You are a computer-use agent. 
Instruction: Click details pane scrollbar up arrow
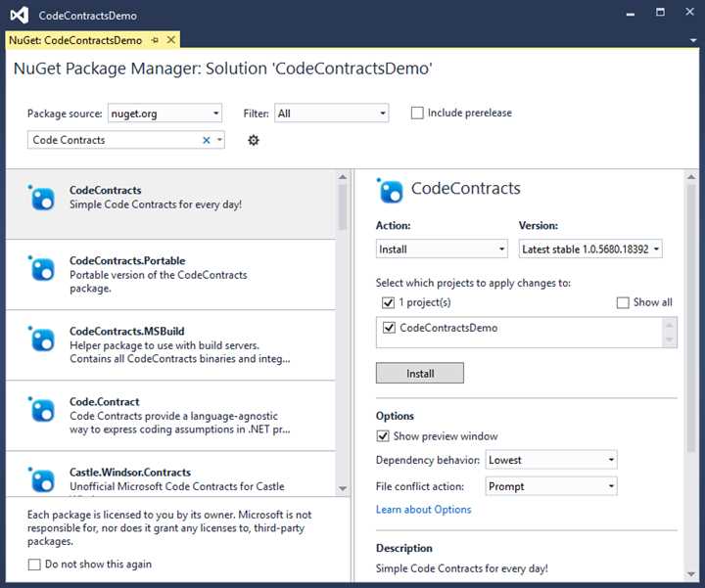pos(691,177)
